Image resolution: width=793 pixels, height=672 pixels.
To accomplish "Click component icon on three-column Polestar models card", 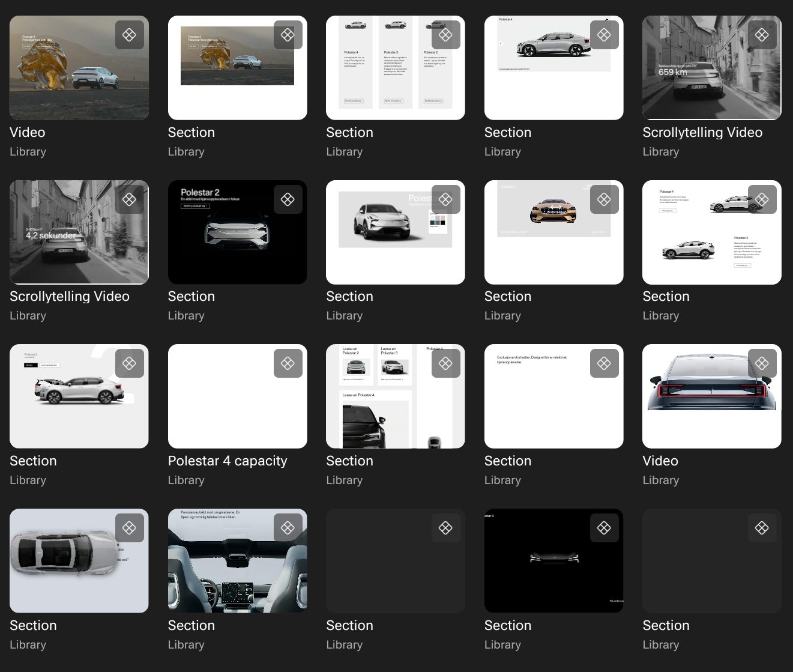I will point(446,35).
